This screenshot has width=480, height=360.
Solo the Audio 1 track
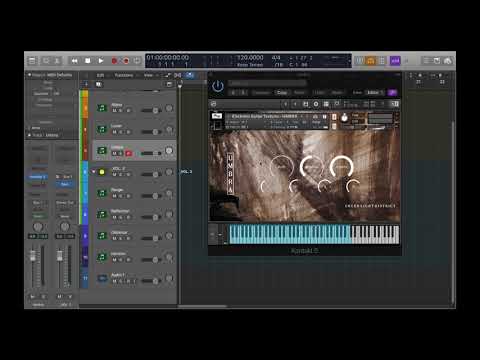pyautogui.click(x=121, y=281)
